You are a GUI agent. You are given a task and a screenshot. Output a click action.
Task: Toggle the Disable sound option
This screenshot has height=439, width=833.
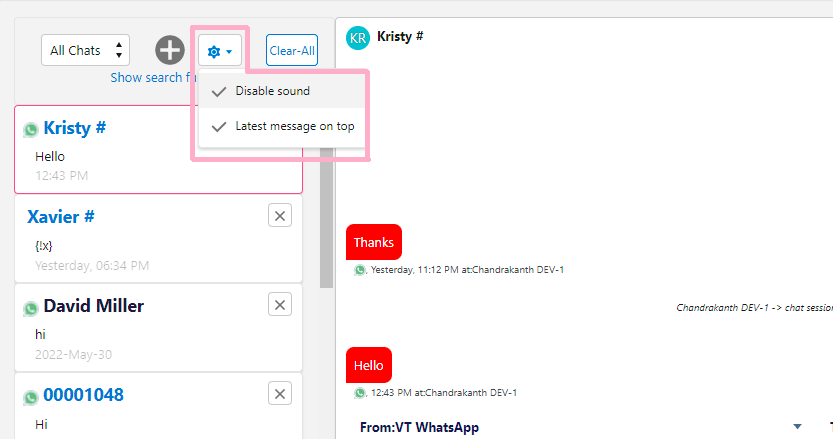click(x=272, y=91)
